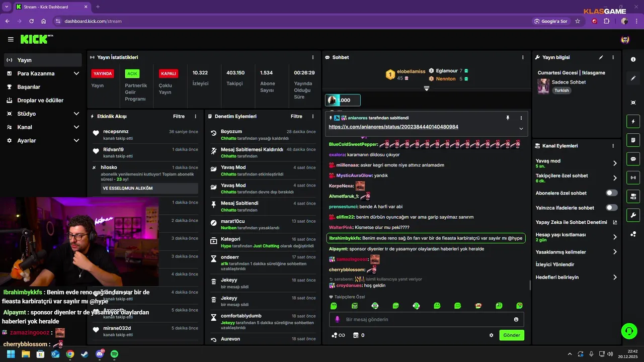Expand the pinned message chevron
The width and height of the screenshot is (644, 362).
tap(521, 129)
